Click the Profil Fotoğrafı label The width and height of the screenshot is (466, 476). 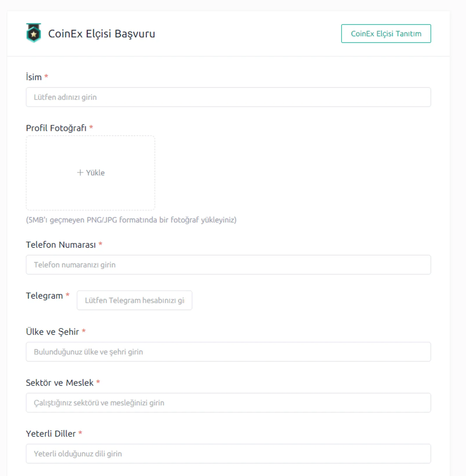(56, 128)
